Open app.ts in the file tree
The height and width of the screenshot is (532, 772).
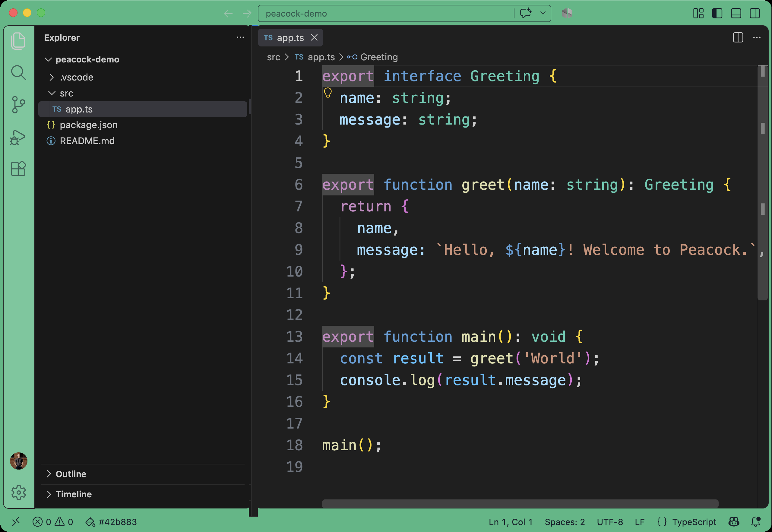coord(143,109)
